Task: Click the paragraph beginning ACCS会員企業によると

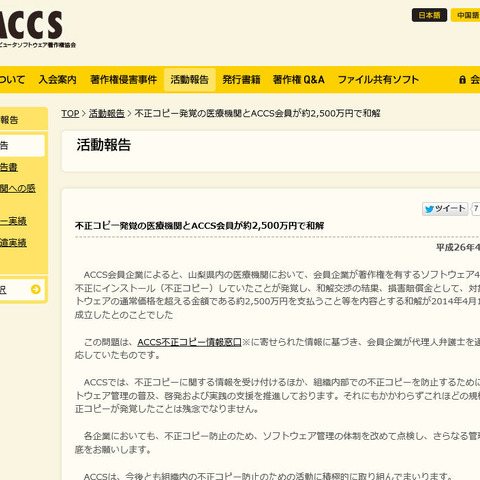Action: (x=277, y=295)
